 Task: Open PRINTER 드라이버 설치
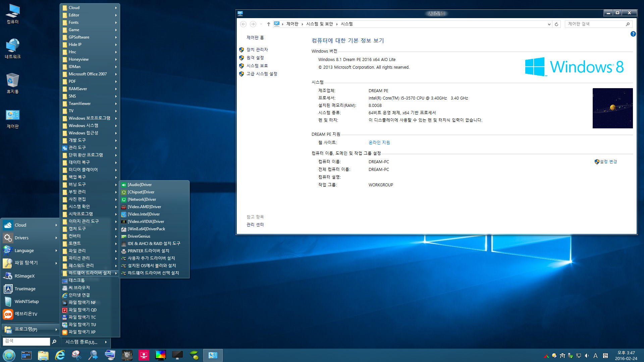[x=154, y=251]
